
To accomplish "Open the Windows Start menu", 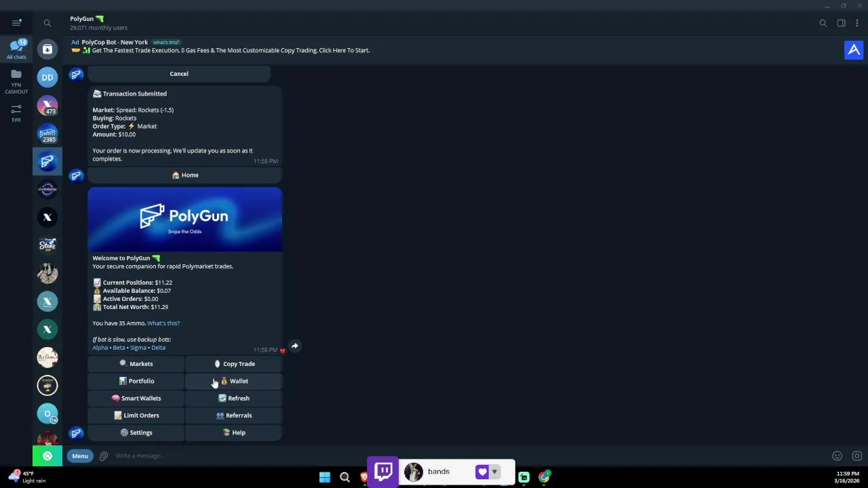I will tap(325, 477).
